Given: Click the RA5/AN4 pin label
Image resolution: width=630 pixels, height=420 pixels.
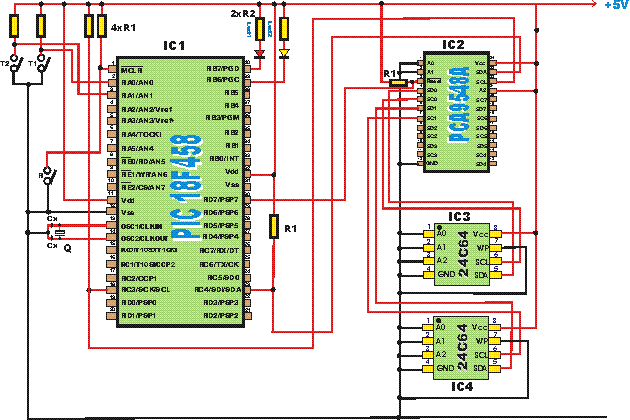Looking at the screenshot, I should [x=137, y=149].
